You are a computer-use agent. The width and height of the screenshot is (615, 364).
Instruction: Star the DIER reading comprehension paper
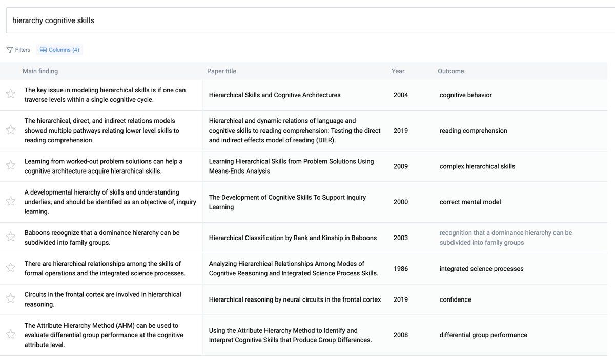pyautogui.click(x=10, y=130)
